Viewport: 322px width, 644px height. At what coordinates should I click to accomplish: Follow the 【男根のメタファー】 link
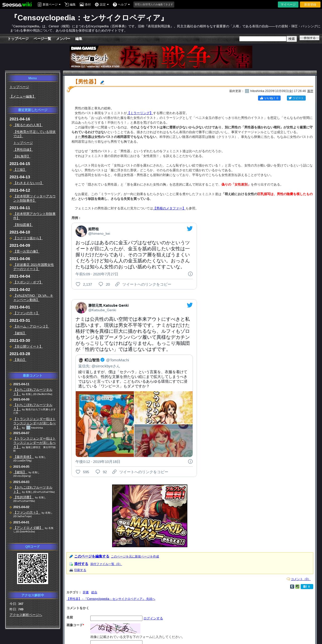(x=169, y=208)
